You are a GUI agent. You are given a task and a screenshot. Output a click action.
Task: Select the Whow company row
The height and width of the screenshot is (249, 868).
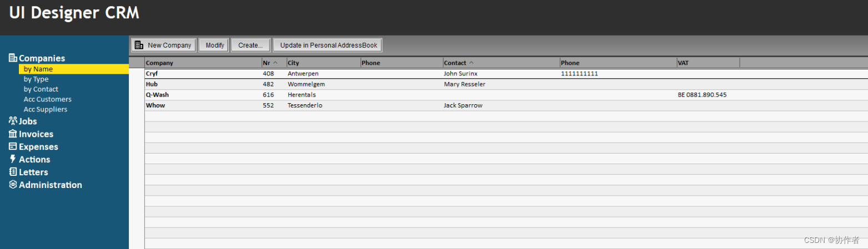tap(156, 105)
